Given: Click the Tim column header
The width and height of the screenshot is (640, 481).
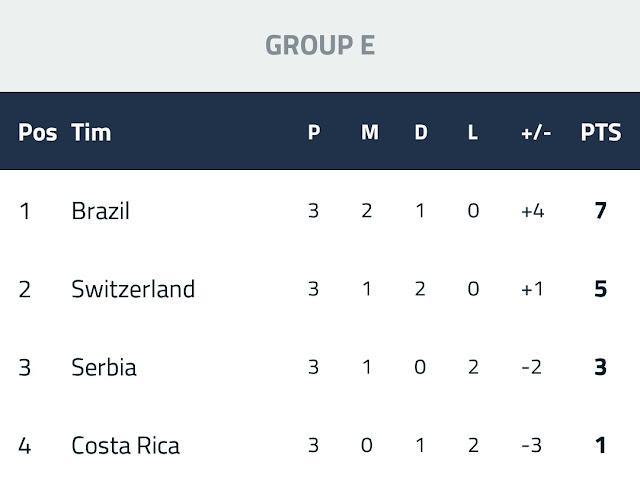Looking at the screenshot, I should coord(91,132).
